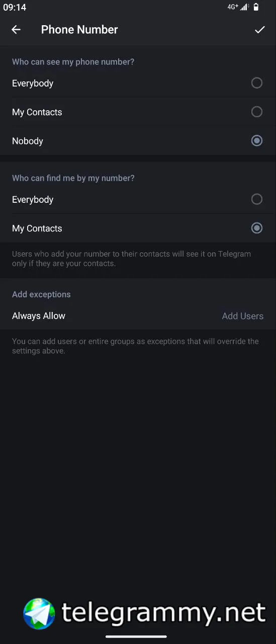Go back using the arrow icon
The height and width of the screenshot is (644, 276).
point(16,30)
